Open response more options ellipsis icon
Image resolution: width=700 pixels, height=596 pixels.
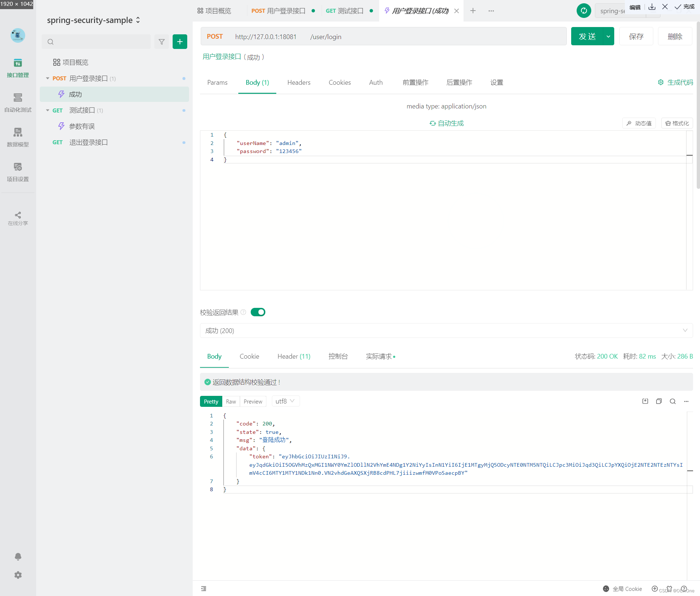pos(686,401)
